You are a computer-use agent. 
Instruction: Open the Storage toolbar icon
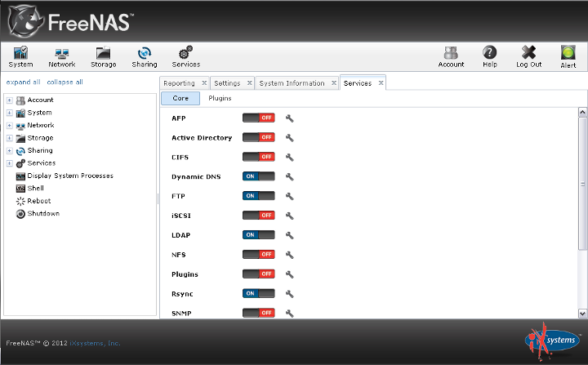tap(103, 57)
